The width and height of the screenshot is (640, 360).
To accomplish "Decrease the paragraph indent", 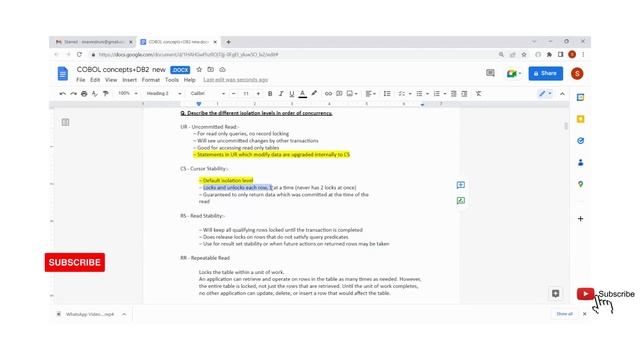I will pos(453,94).
